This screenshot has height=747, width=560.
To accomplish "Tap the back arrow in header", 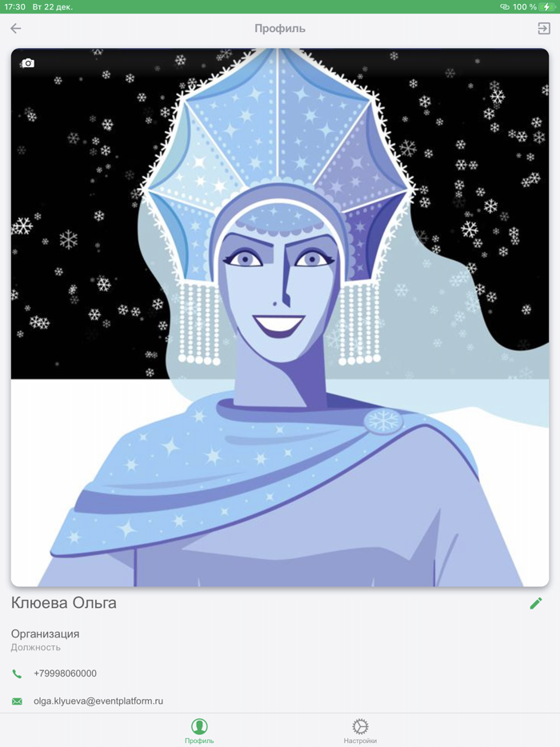I will (x=16, y=29).
